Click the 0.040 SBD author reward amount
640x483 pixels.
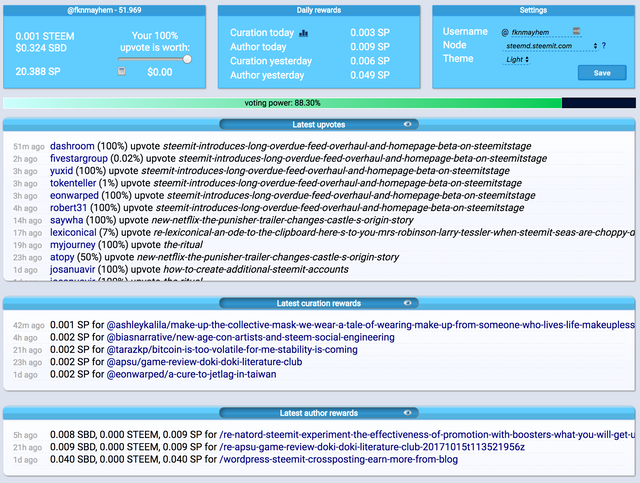click(x=73, y=459)
